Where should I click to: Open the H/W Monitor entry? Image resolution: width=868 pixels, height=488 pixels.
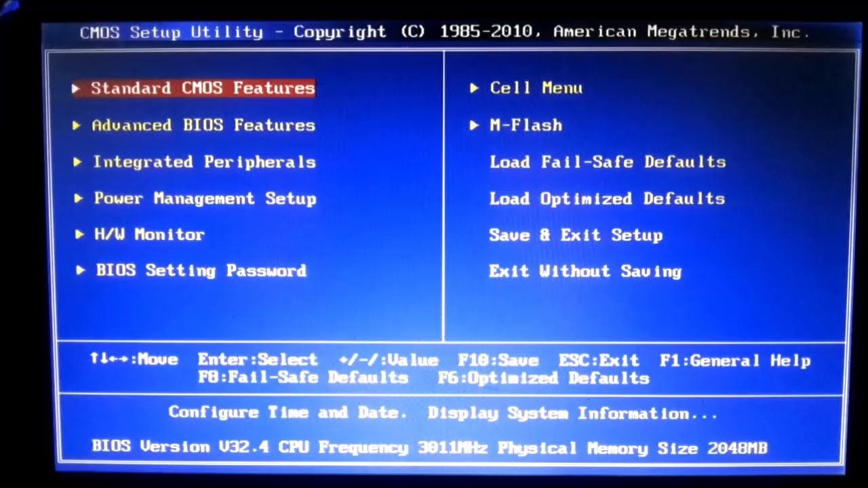[x=149, y=235]
